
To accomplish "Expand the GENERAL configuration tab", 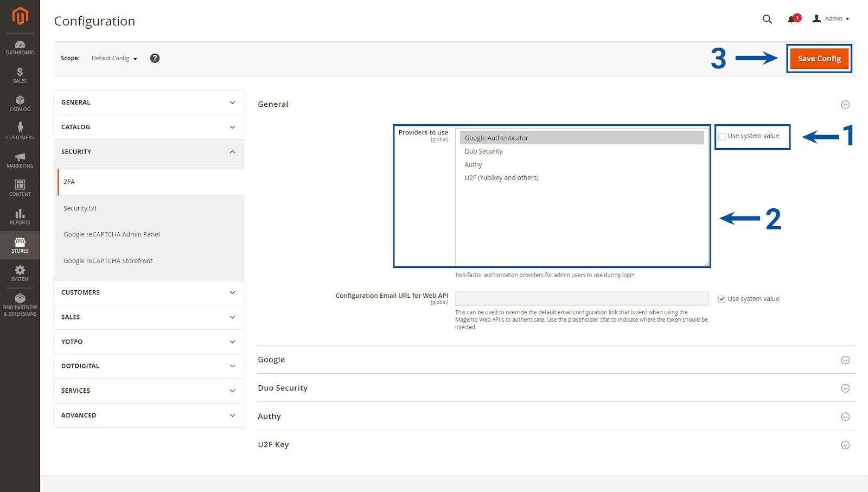I will [x=149, y=103].
